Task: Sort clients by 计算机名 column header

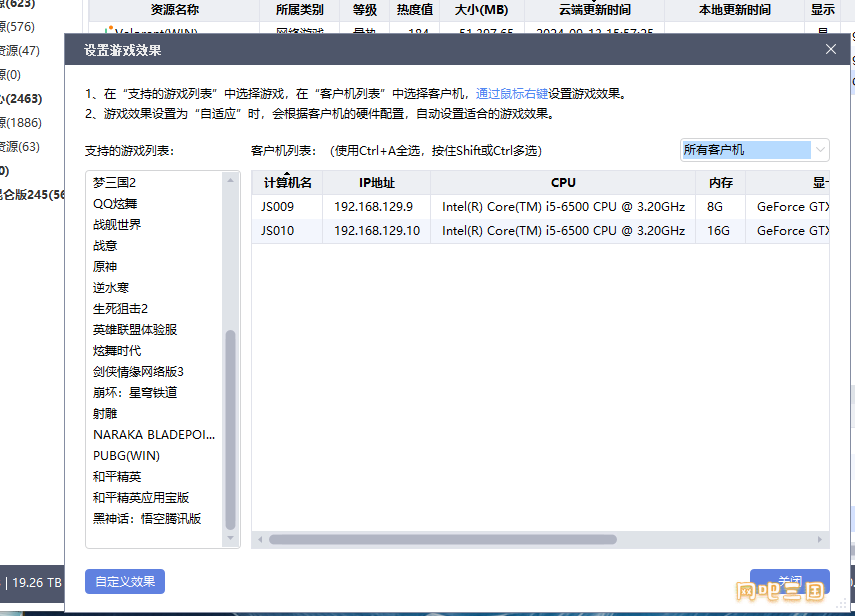Action: (287, 183)
